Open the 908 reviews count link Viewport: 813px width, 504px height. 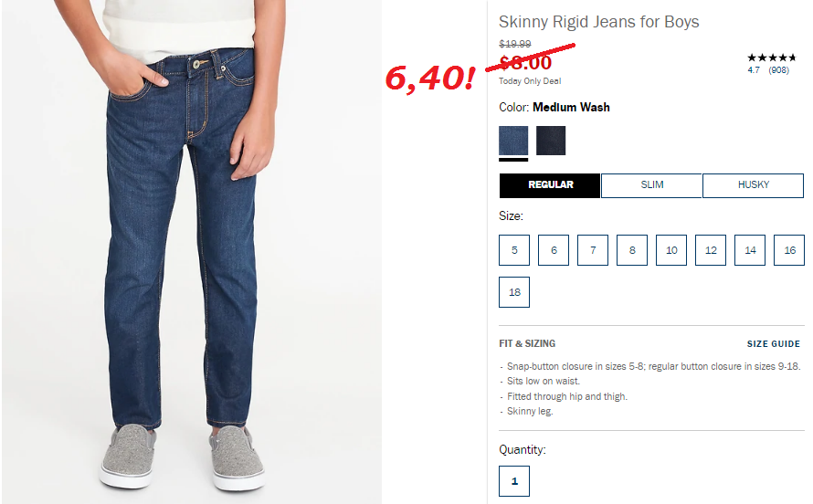pos(779,70)
